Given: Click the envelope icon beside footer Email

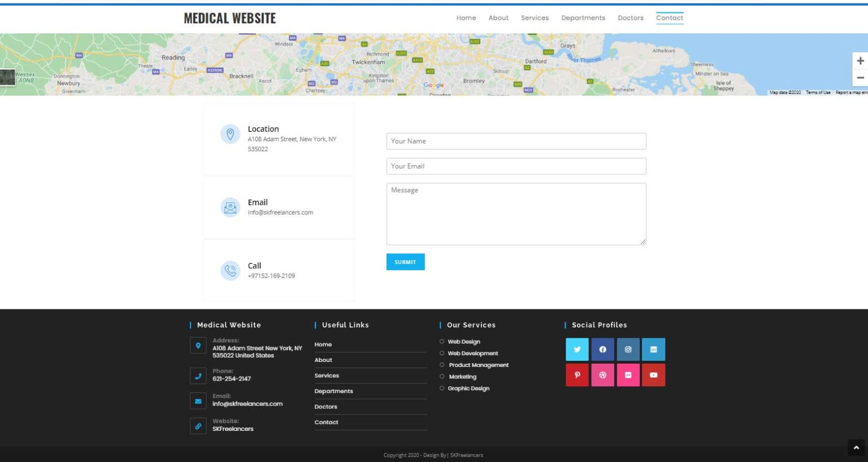Looking at the screenshot, I should tap(198, 401).
